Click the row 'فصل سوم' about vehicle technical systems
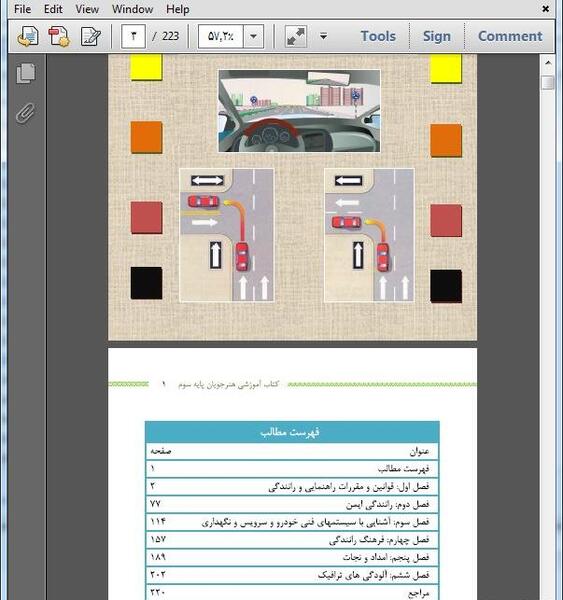 292,522
